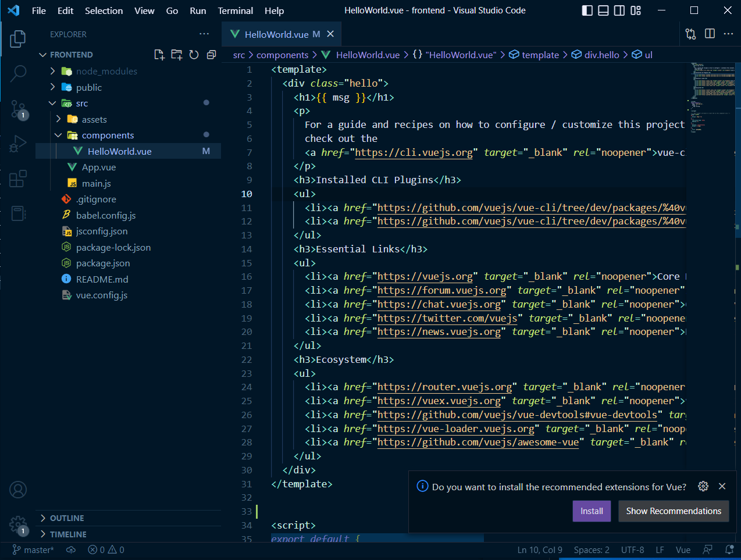Open Source Control view with one change
This screenshot has width=741, height=560.
(18, 109)
